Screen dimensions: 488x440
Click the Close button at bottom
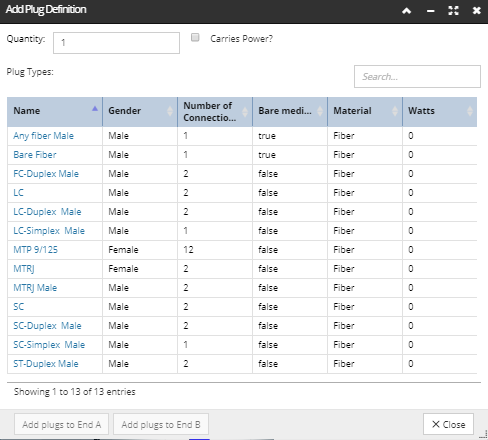pyautogui.click(x=448, y=424)
